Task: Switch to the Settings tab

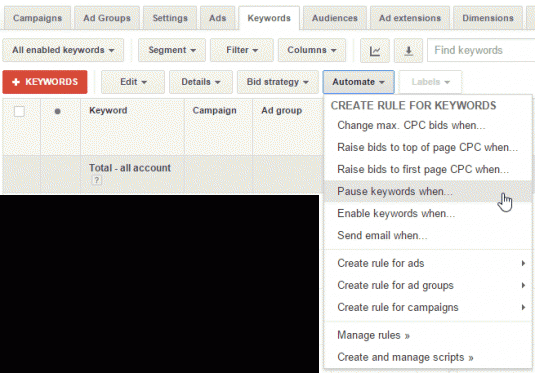Action: point(170,18)
